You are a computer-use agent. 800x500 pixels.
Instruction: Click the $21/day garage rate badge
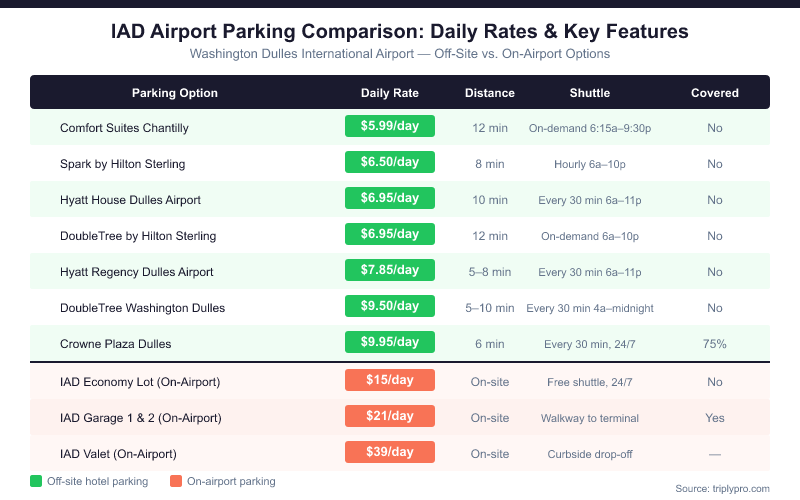[390, 417]
